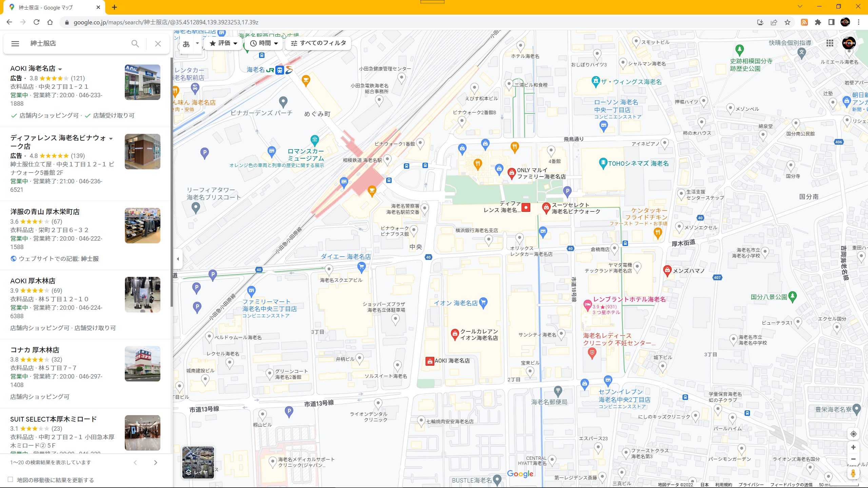Viewport: 868px width, 488px height.
Task: Click the TOHOシネマズ 海老名 marker
Action: pyautogui.click(x=603, y=163)
